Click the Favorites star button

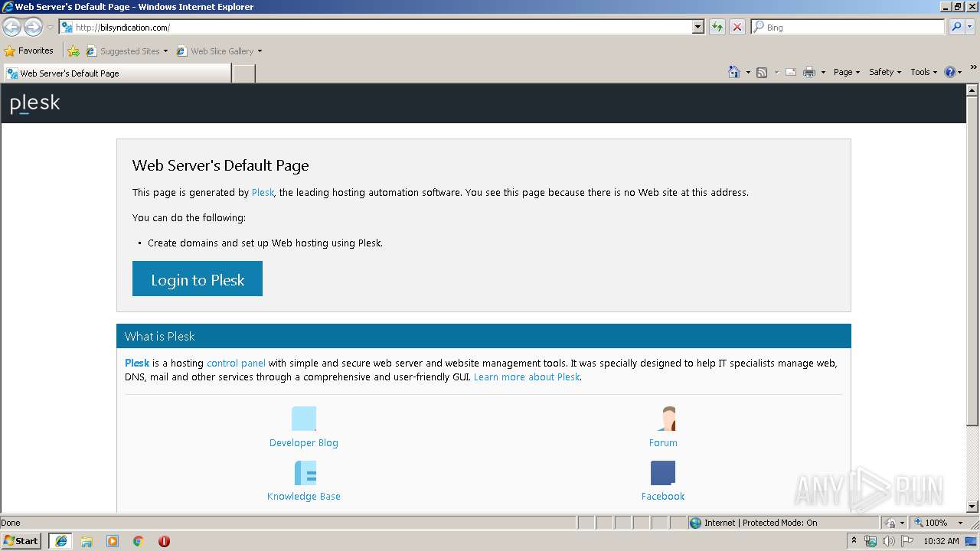(x=28, y=51)
